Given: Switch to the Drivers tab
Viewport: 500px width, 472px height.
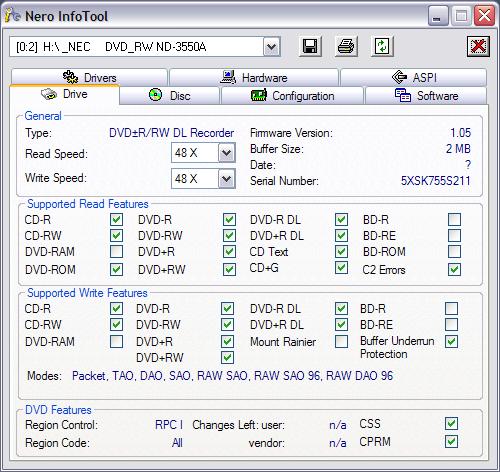Looking at the screenshot, I should (x=89, y=77).
